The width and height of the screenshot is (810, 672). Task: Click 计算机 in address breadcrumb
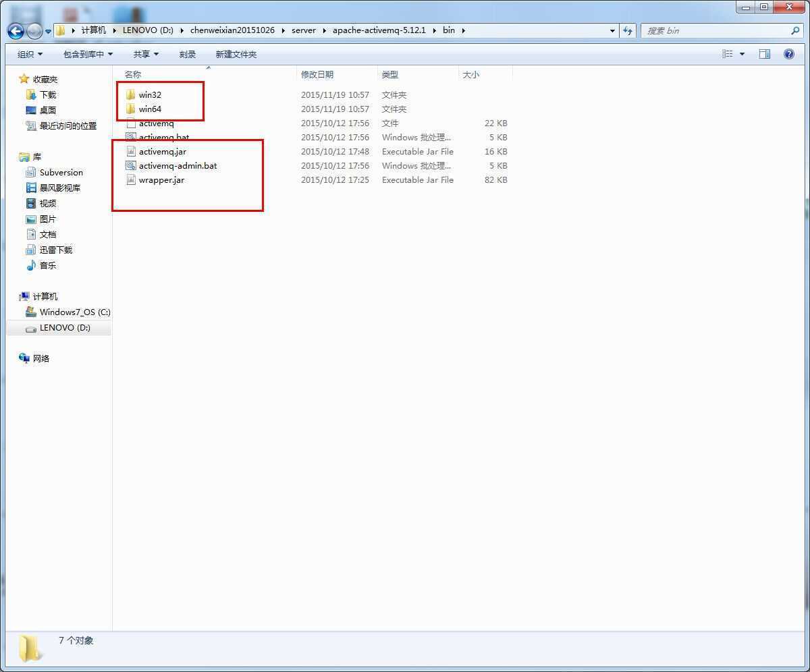point(94,30)
